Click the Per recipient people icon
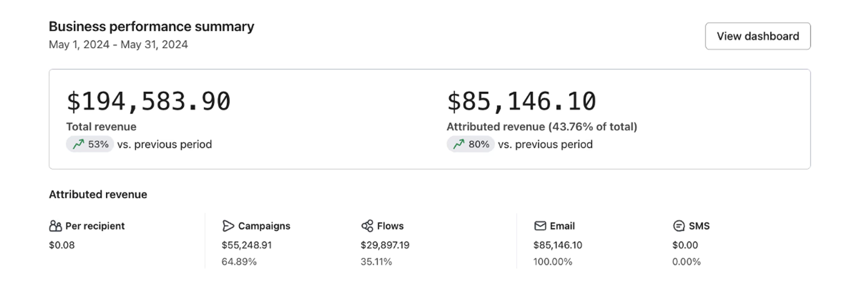This screenshot has width=868, height=293. 55,226
